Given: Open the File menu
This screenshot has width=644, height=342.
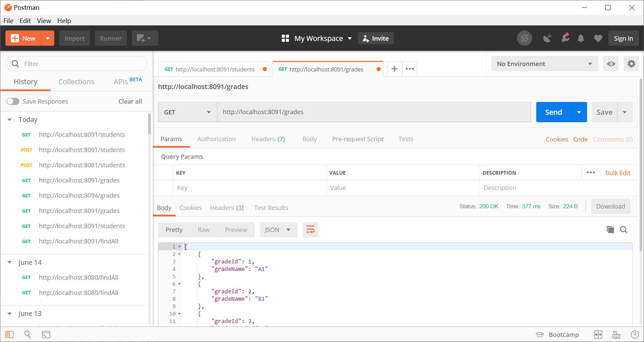Looking at the screenshot, I should pyautogui.click(x=8, y=21).
